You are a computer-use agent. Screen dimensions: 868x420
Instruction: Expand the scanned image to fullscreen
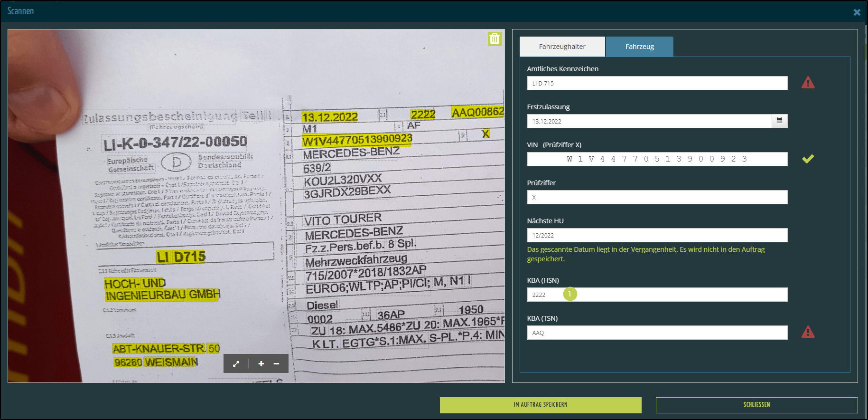tap(236, 364)
